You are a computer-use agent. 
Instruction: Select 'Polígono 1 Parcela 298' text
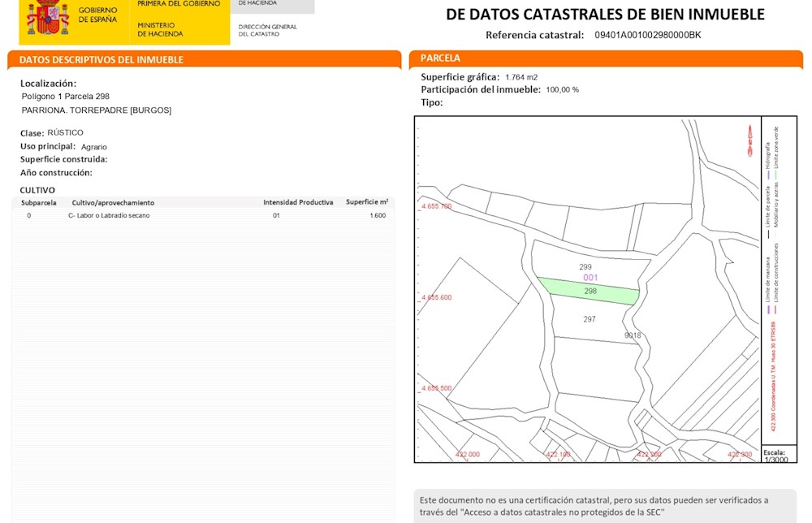(65, 97)
